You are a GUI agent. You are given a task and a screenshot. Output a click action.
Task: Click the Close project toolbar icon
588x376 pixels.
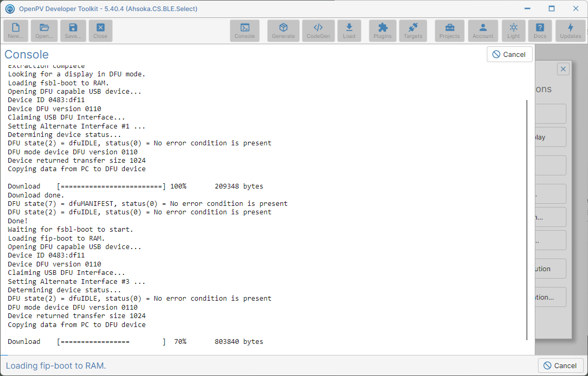pos(100,31)
